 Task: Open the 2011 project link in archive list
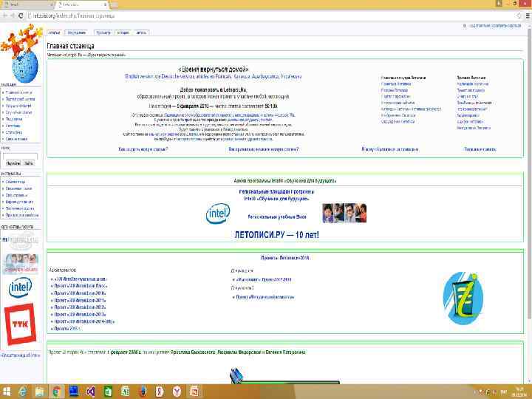[x=80, y=300]
